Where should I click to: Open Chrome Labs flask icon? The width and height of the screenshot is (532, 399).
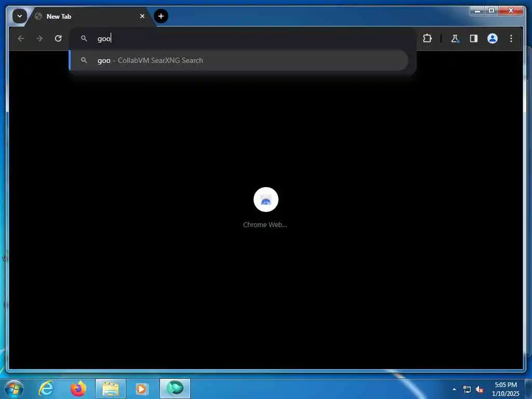tap(455, 38)
